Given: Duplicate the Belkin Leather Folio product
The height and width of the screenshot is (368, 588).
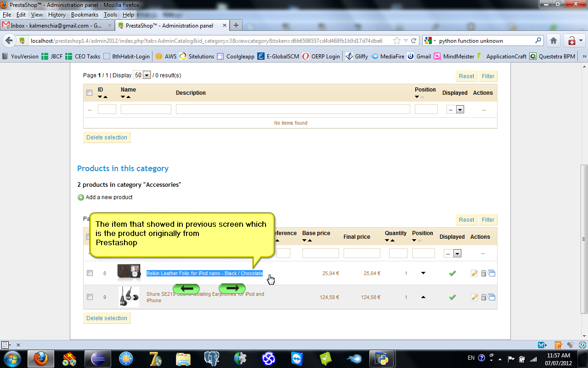Looking at the screenshot, I should click(492, 273).
